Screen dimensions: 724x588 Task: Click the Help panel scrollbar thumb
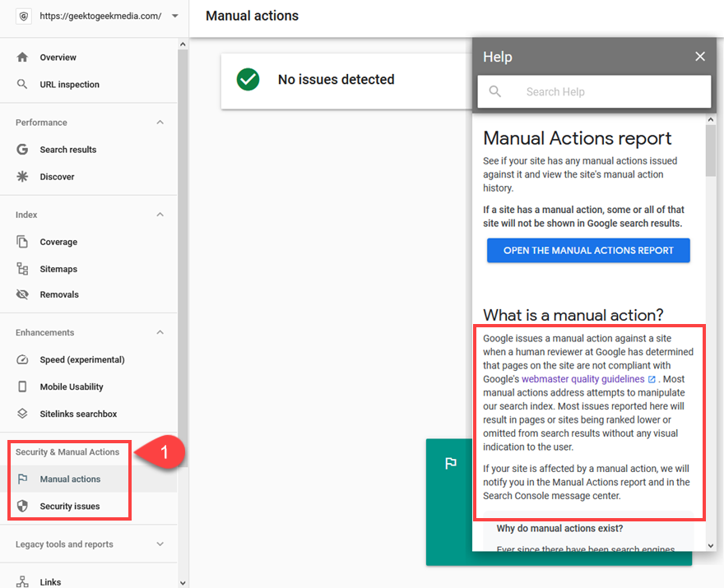[711, 150]
